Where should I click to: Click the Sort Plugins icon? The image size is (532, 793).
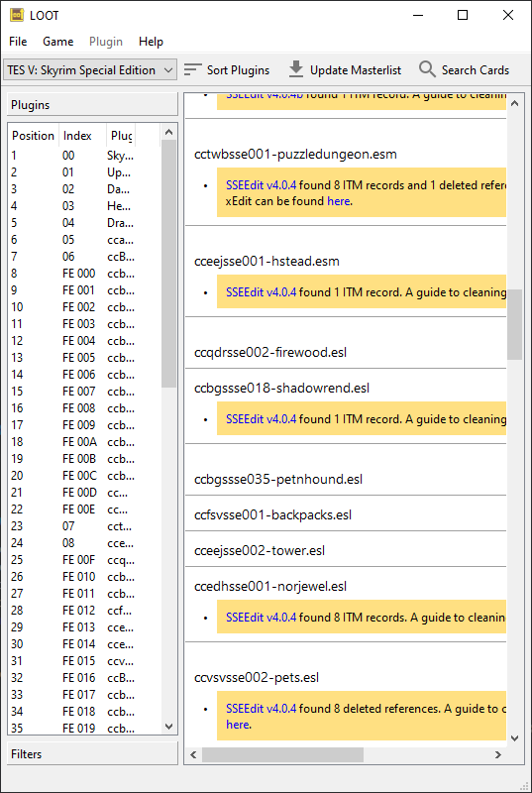[x=193, y=69]
